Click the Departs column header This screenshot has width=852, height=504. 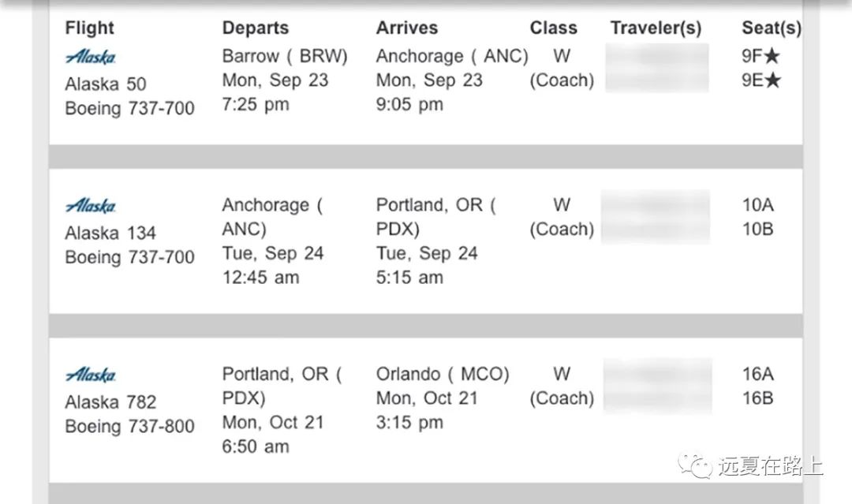click(x=256, y=28)
